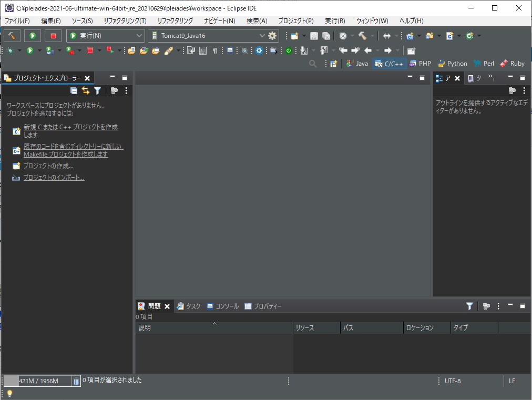532x400 pixels.
Task: Click the Previous Annotation icon
Action: (x=324, y=51)
